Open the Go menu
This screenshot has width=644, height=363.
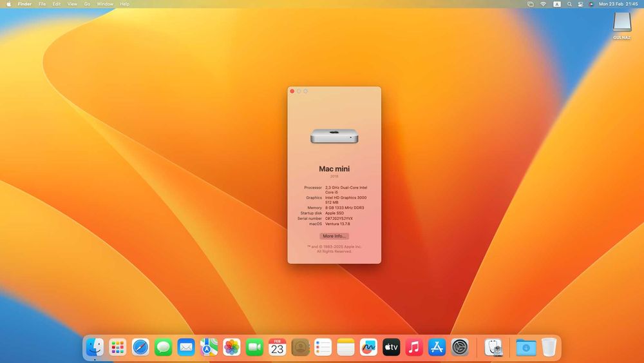click(x=87, y=4)
